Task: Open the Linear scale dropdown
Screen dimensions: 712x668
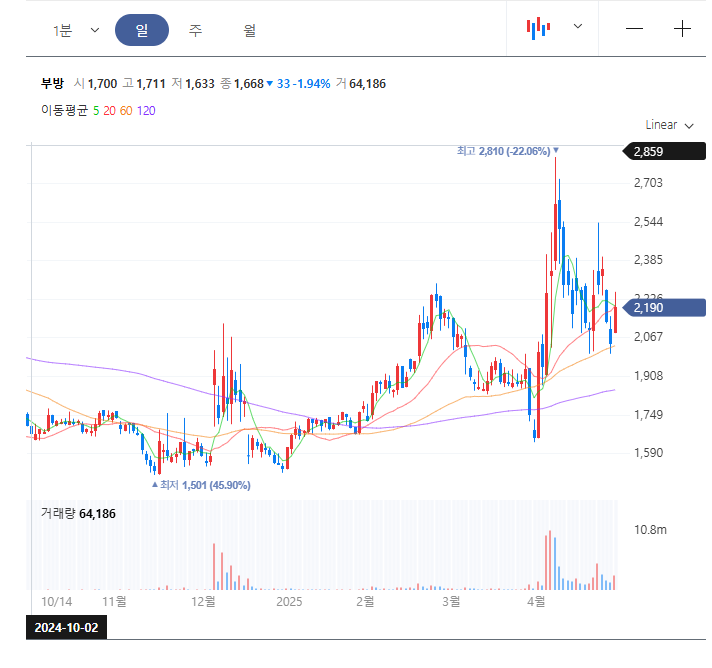Action: [669, 125]
